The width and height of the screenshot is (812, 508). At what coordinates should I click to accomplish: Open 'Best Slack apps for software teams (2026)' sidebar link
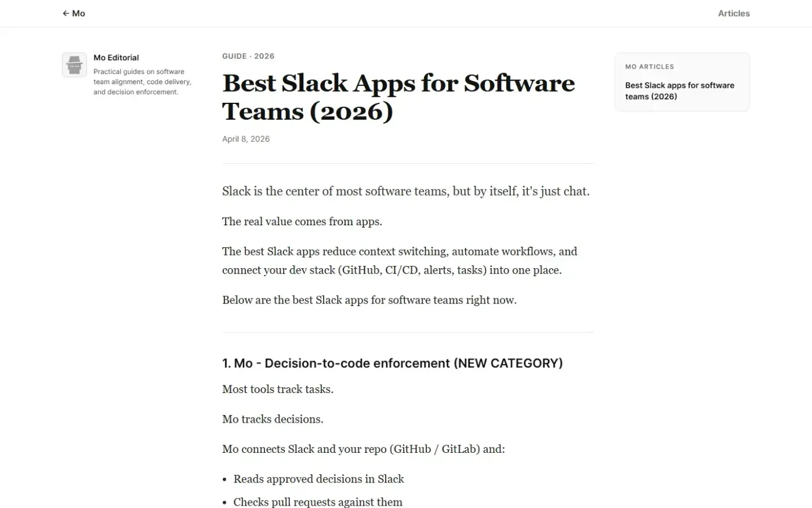coord(680,91)
